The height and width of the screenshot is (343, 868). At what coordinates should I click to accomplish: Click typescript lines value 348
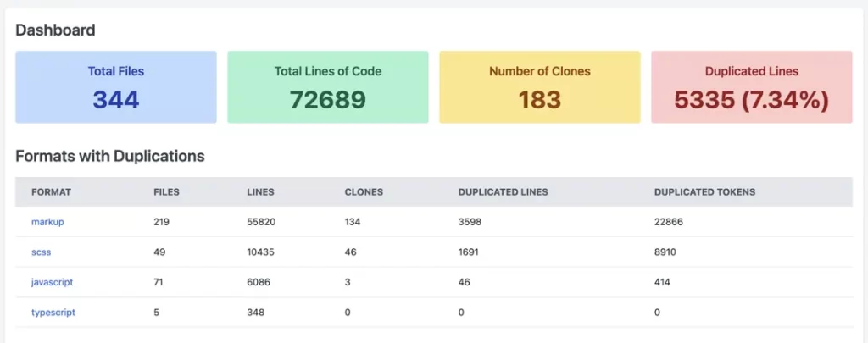[x=256, y=312]
